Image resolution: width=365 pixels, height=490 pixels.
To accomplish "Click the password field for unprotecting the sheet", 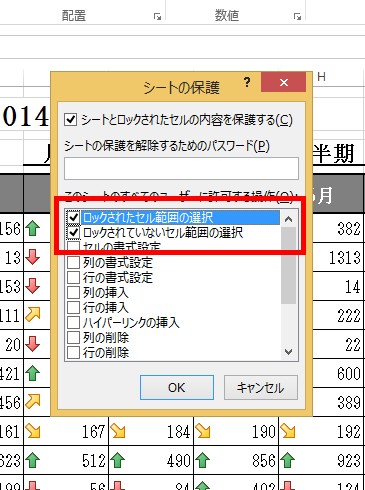I will (181, 168).
